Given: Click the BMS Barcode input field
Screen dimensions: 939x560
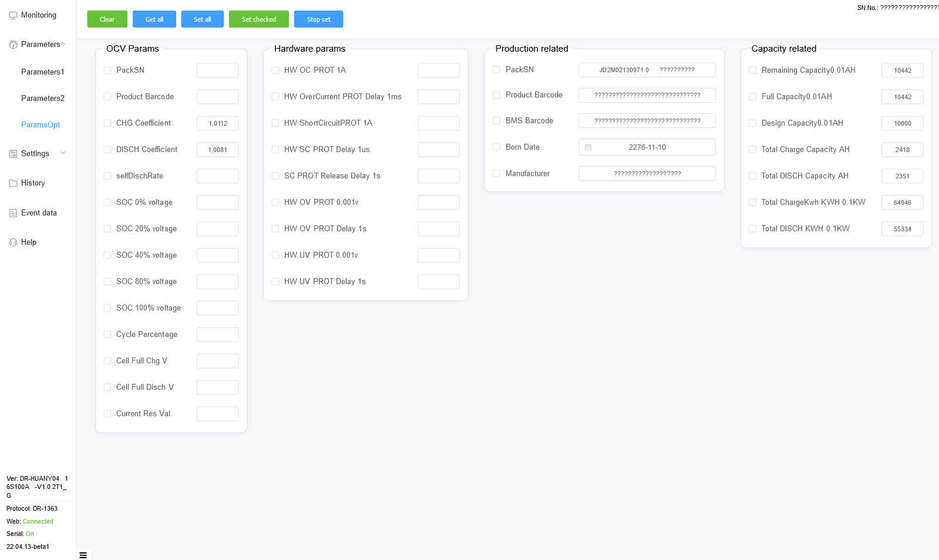Looking at the screenshot, I should click(647, 121).
